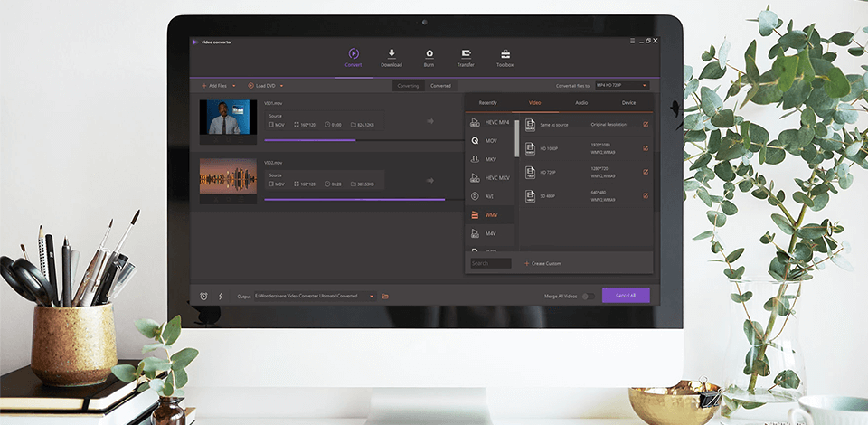The image size is (868, 425).
Task: Click the VID1.mov video thumbnail
Action: tap(228, 117)
